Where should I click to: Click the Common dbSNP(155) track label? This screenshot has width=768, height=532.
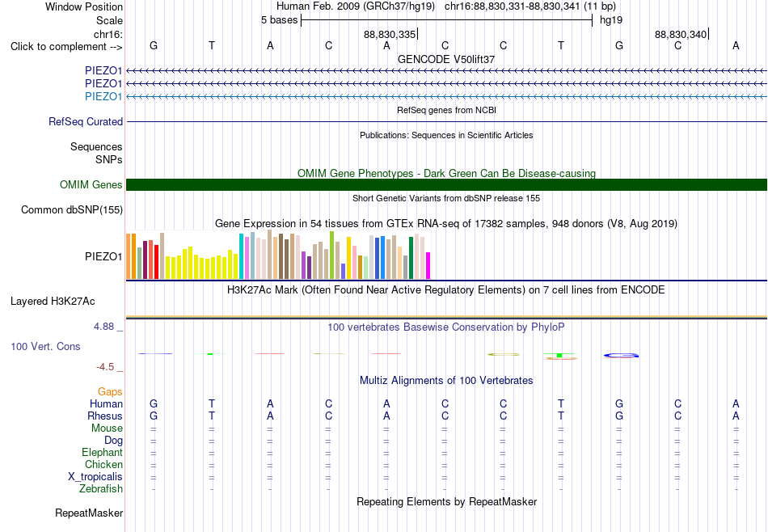tap(72, 209)
